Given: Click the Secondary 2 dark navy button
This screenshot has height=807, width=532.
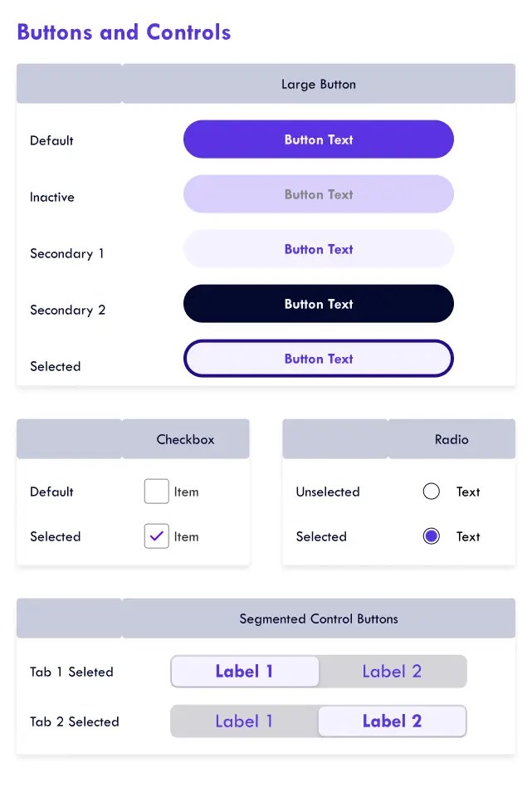Looking at the screenshot, I should tap(319, 304).
